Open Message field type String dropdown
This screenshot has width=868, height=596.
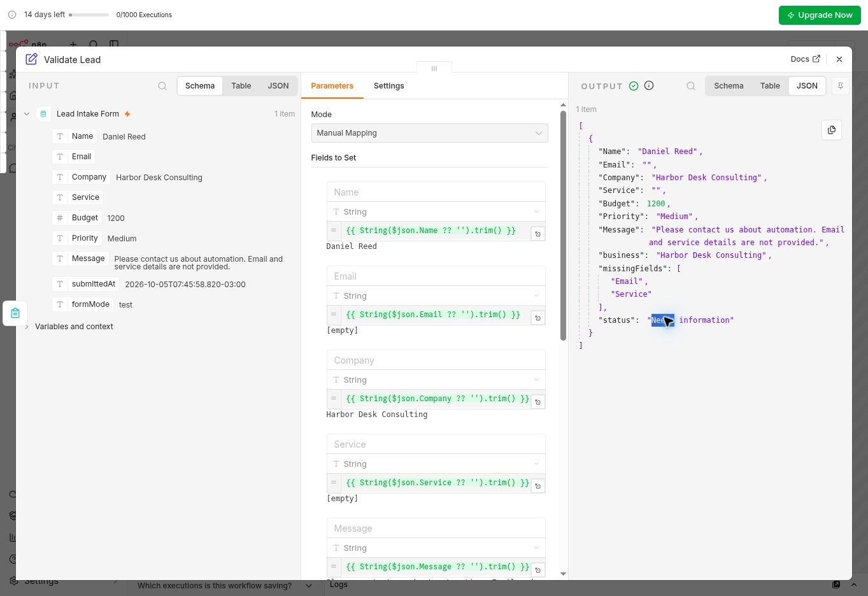click(436, 548)
